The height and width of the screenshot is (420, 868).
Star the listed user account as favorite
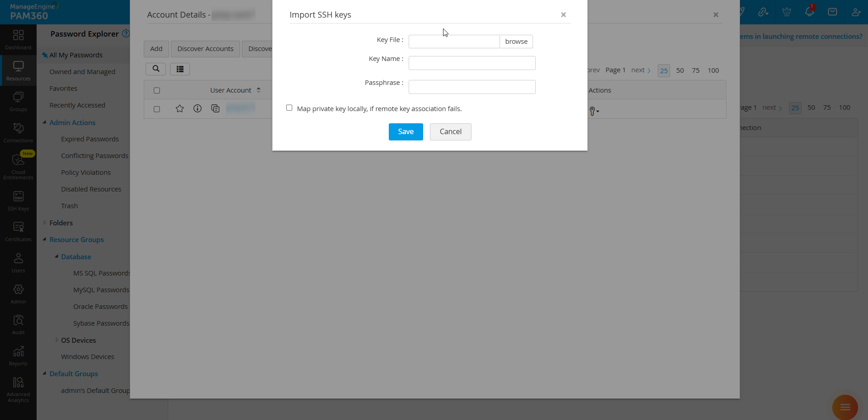[179, 108]
